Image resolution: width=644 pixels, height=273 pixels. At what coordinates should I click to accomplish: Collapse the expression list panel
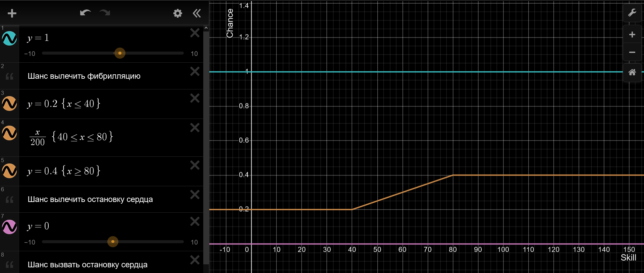[197, 13]
